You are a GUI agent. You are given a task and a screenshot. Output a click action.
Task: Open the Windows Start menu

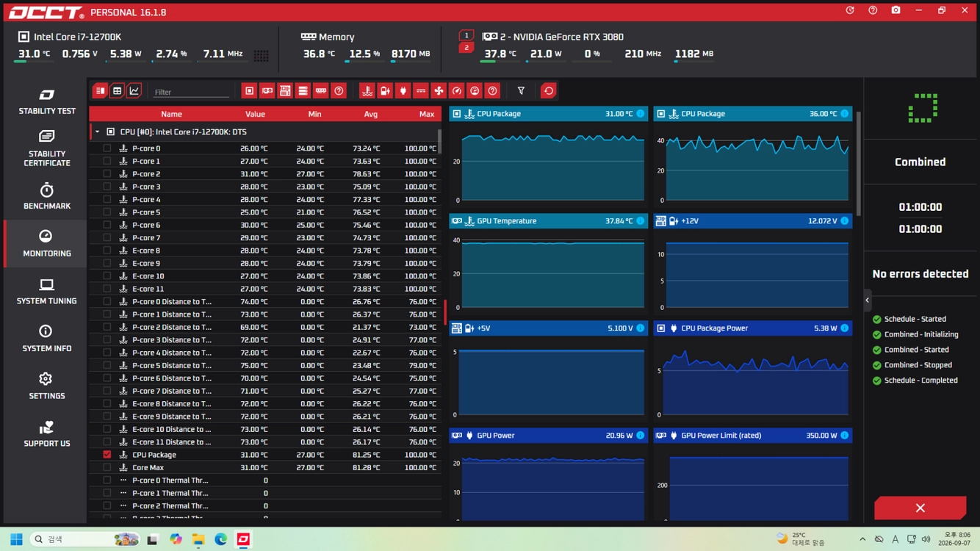coord(16,539)
